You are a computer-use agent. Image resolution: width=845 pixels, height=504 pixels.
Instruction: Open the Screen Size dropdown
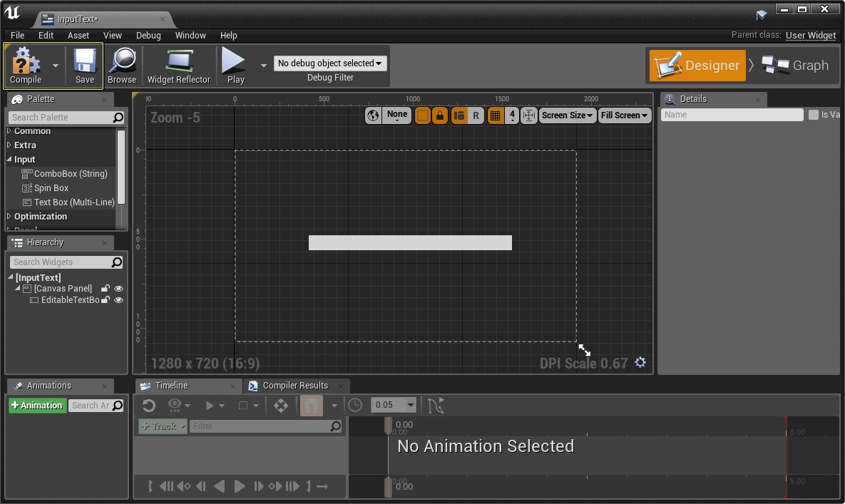(568, 115)
